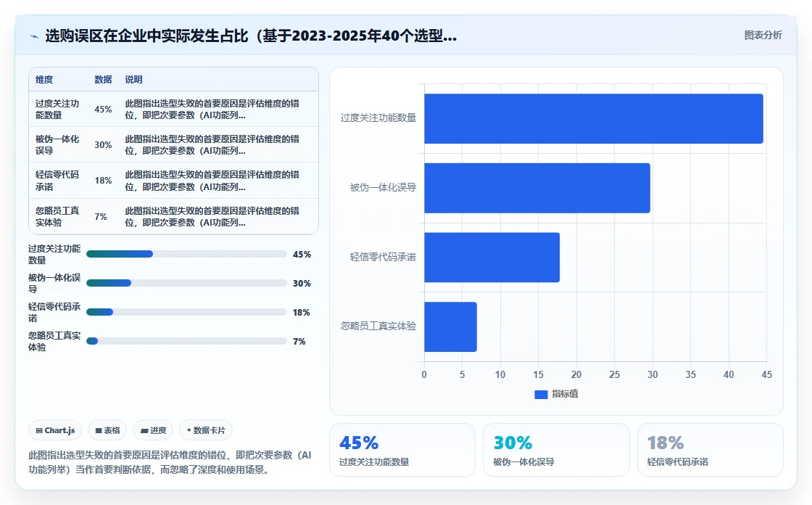
Task: Click the 数据 column header
Action: point(103,80)
